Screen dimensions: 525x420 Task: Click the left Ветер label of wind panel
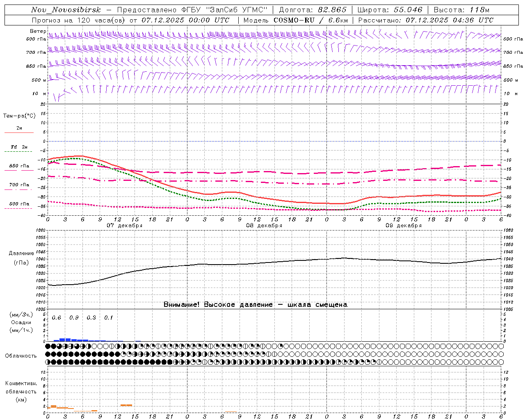(38, 31)
